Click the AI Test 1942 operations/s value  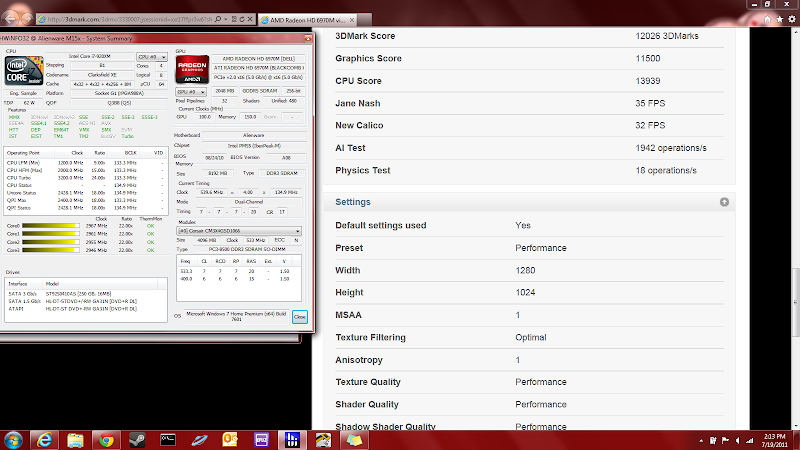click(671, 148)
